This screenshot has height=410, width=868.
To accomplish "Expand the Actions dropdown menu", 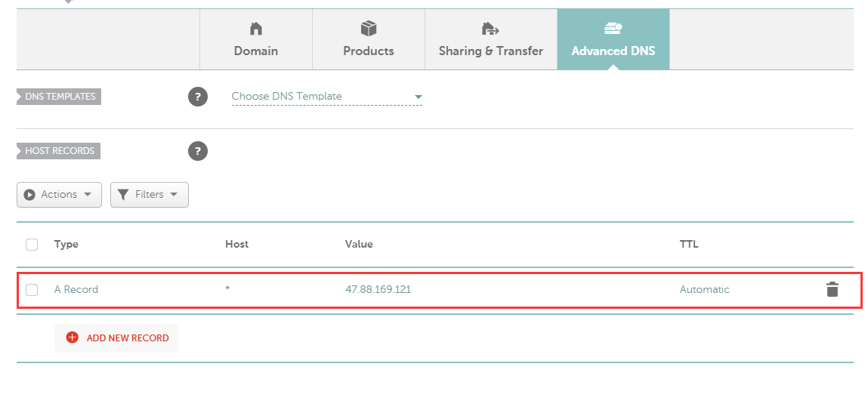I will 59,195.
